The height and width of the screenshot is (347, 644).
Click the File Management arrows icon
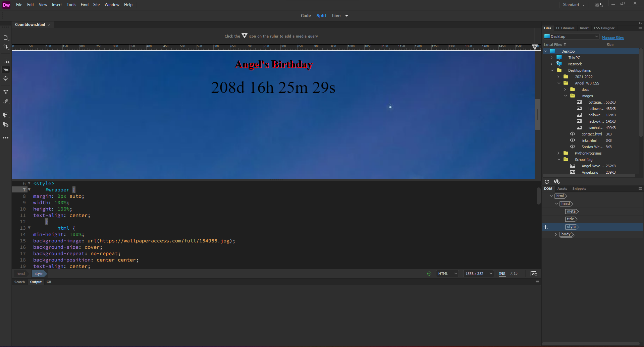(x=6, y=47)
